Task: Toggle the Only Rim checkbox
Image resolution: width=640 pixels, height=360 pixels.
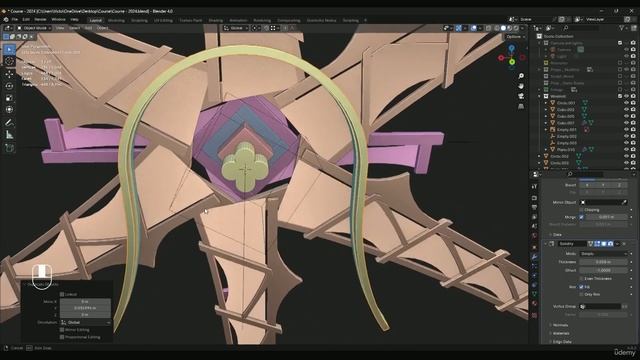Action: point(582,294)
